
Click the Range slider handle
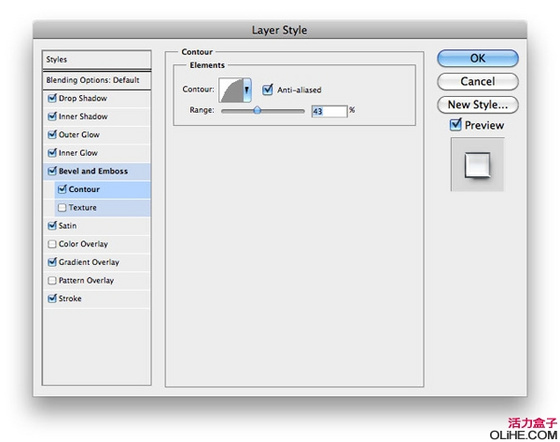[x=257, y=110]
